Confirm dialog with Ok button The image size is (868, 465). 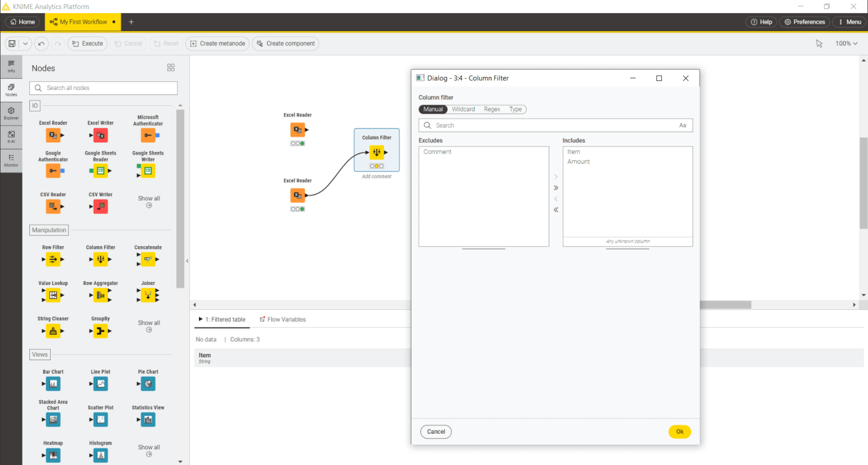click(680, 432)
